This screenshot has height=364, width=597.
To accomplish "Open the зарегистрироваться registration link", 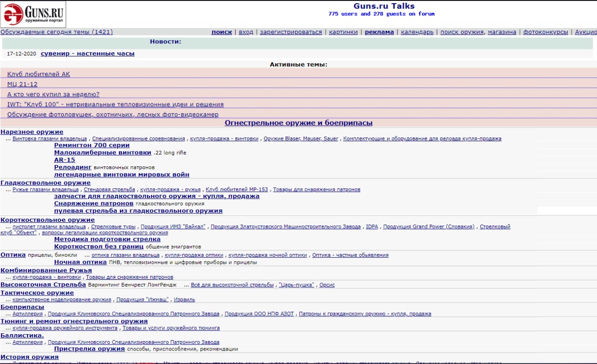I will [291, 32].
